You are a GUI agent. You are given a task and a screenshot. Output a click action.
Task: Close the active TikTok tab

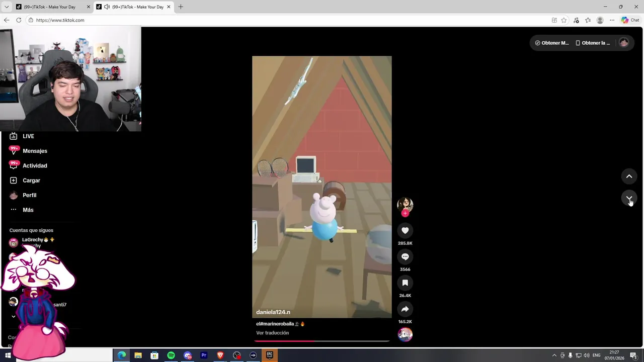[x=169, y=7]
